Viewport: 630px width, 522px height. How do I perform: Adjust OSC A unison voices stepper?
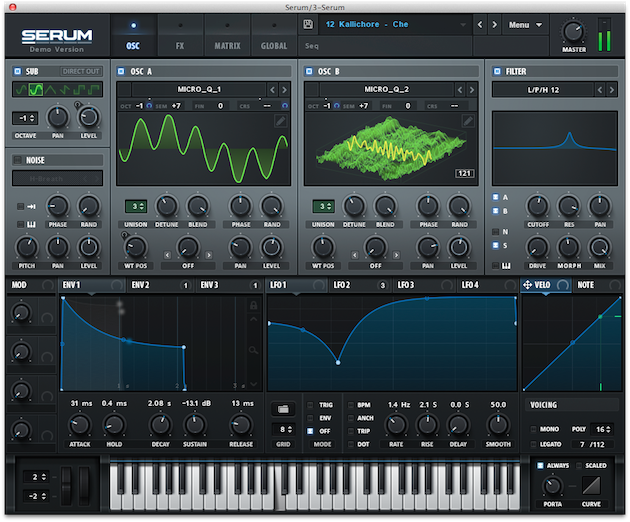[x=136, y=207]
